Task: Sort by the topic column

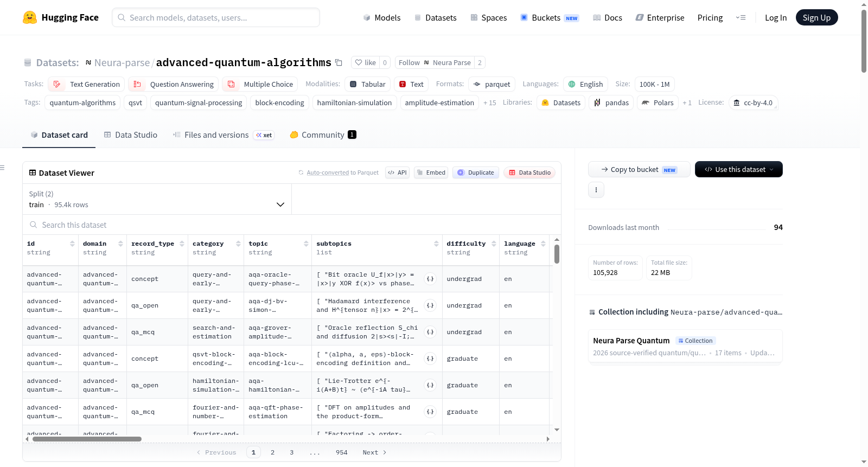Action: pyautogui.click(x=306, y=244)
